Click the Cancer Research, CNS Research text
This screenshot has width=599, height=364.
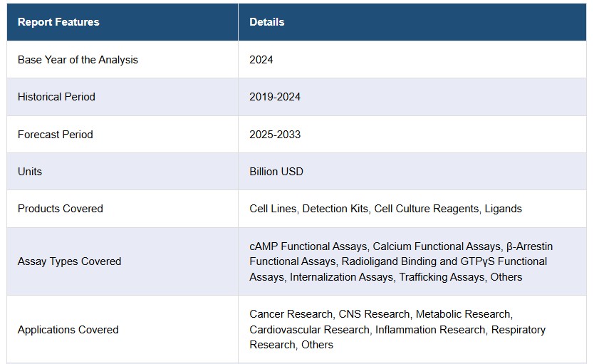[329, 314]
